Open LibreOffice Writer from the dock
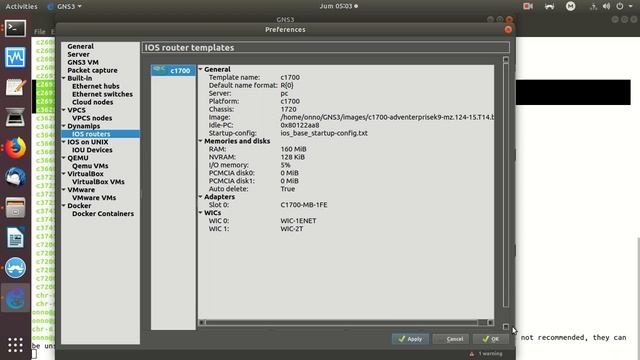The image size is (640, 360). click(x=15, y=238)
